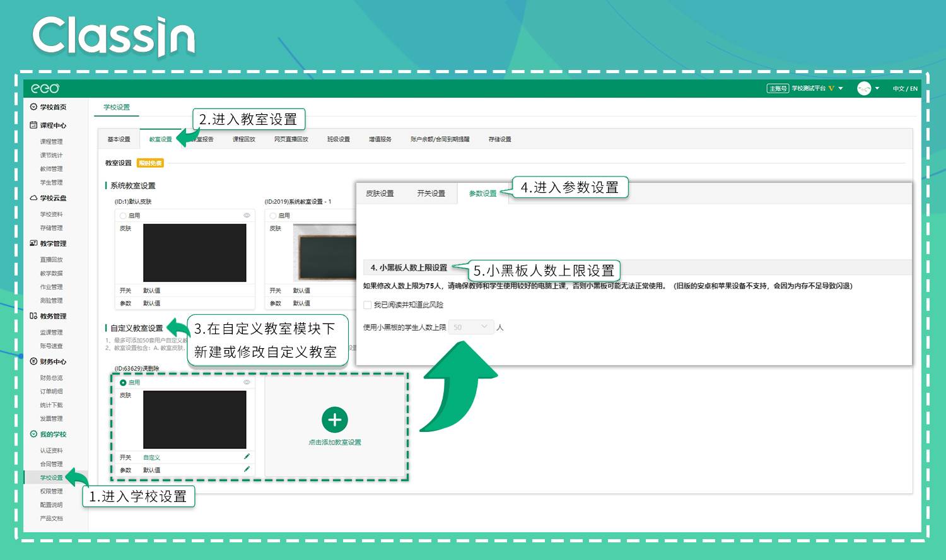Click the eeo logo in header
The image size is (946, 560).
(45, 88)
